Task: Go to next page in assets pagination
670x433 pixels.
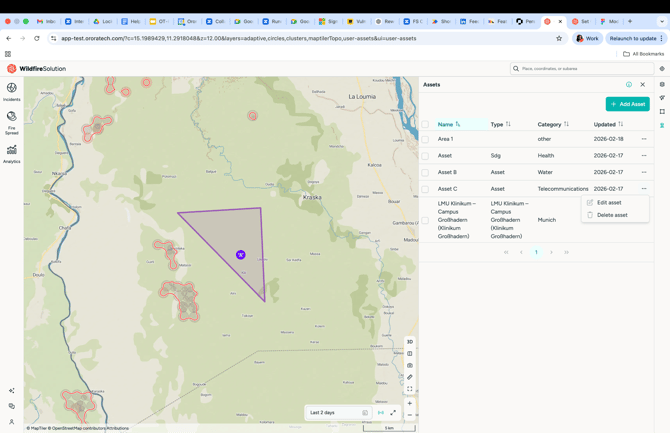Action: pos(551,252)
